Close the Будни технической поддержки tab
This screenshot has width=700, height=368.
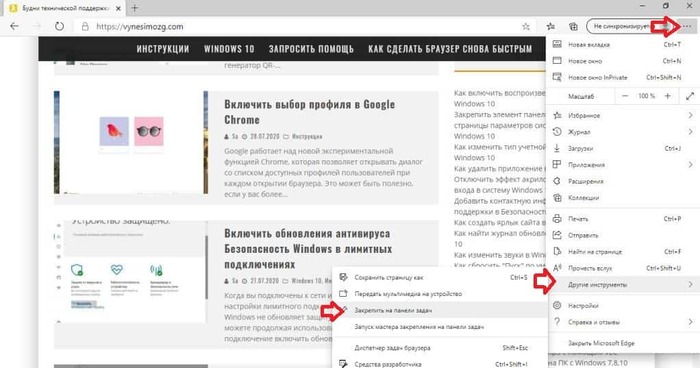[x=118, y=8]
